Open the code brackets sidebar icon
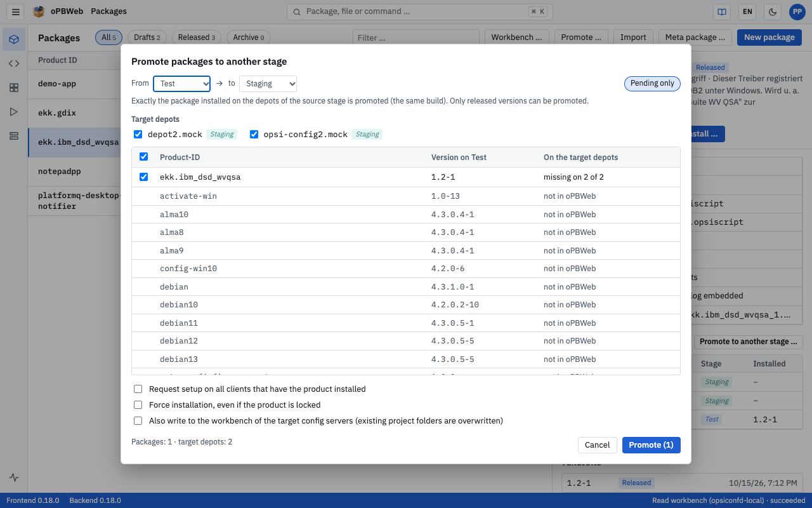Viewport: 812px width, 508px height. tap(14, 63)
